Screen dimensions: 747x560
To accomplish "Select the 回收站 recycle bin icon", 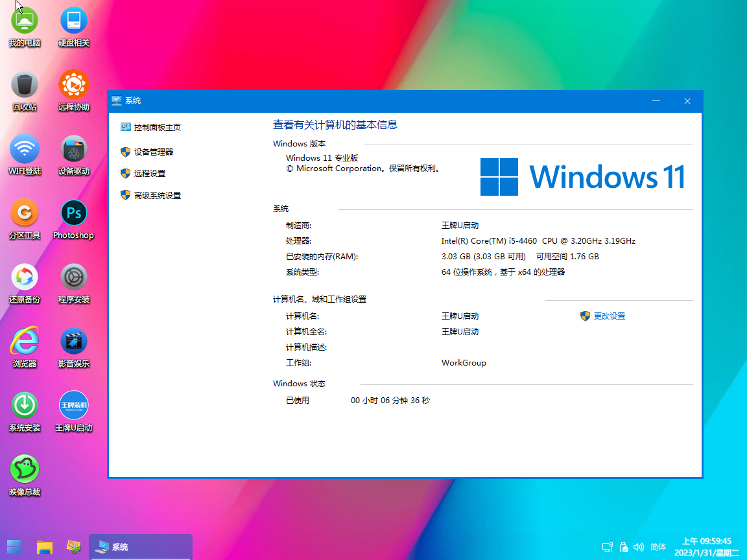I will pyautogui.click(x=25, y=91).
